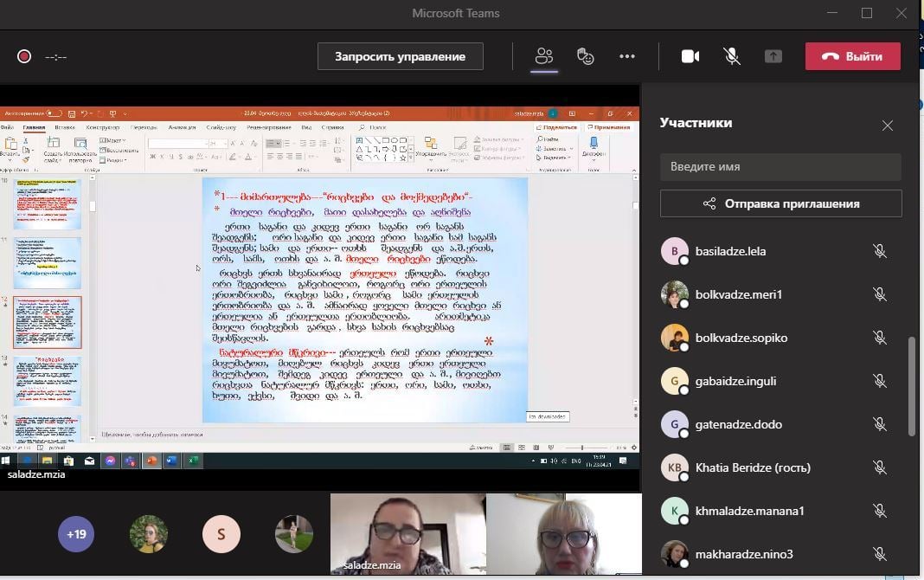The height and width of the screenshot is (580, 924).
Task: Switch to the Рецензирование ribbon tab
Action: [x=269, y=127]
